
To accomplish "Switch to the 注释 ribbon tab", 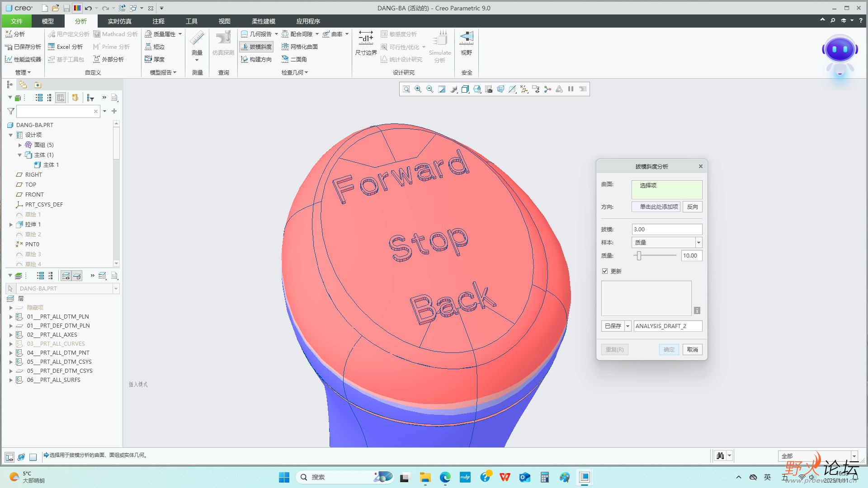I will (x=159, y=21).
